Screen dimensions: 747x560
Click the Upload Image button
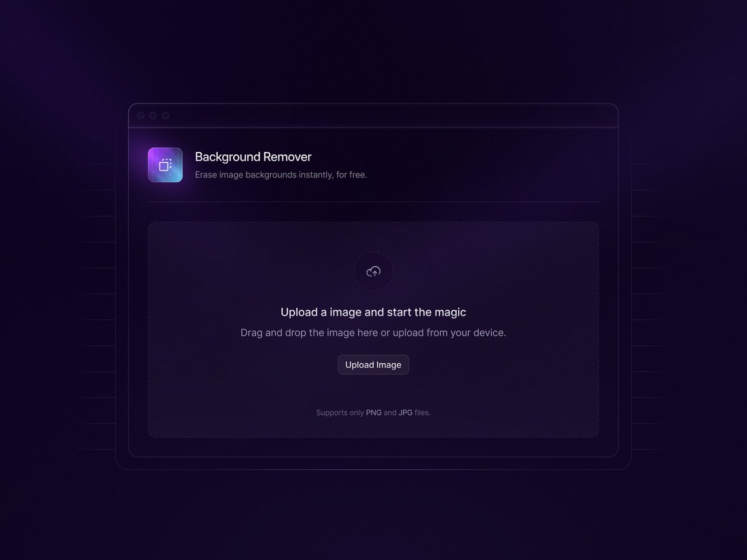pyautogui.click(x=374, y=365)
